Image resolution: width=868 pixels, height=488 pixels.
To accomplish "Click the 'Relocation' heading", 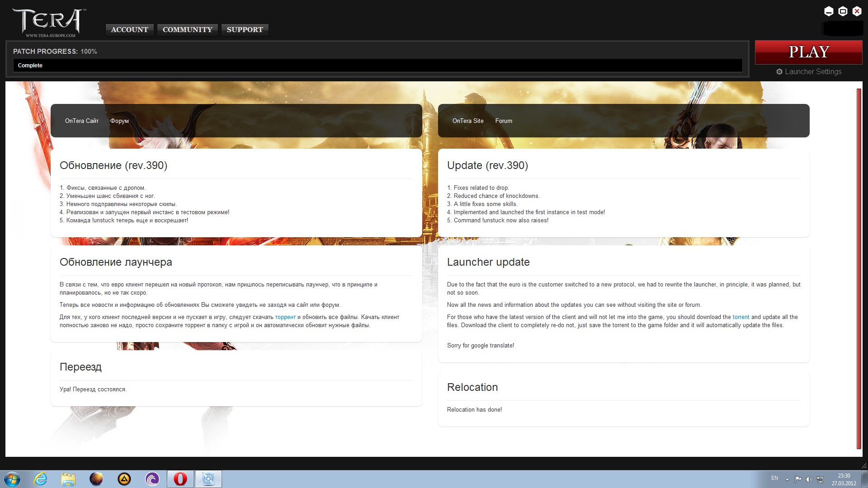I will [472, 387].
